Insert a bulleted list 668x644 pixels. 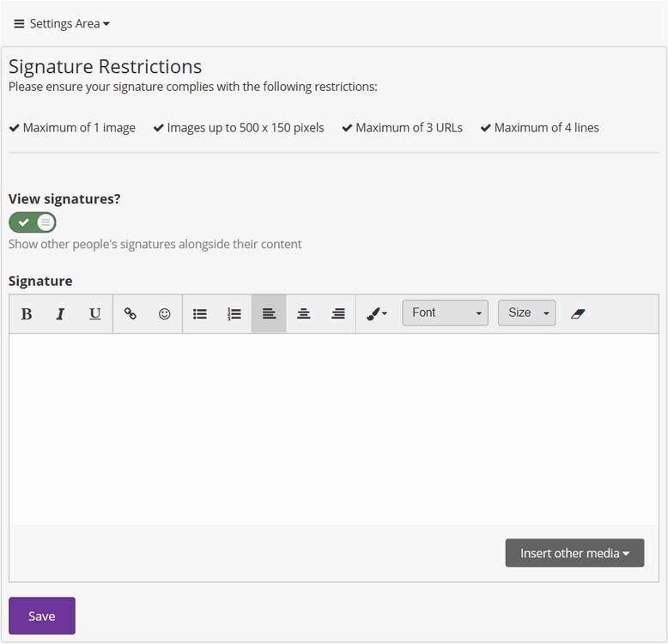200,314
